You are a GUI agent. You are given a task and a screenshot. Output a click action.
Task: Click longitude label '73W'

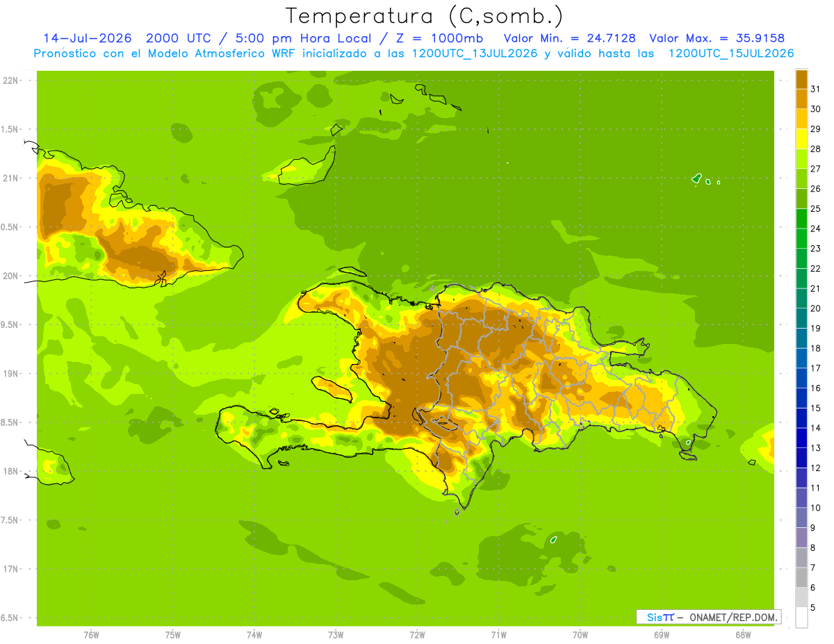336,635
